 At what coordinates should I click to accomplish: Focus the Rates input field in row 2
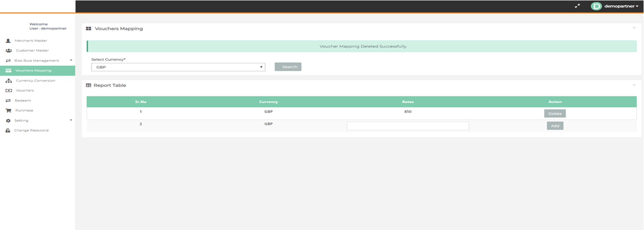tap(408, 126)
